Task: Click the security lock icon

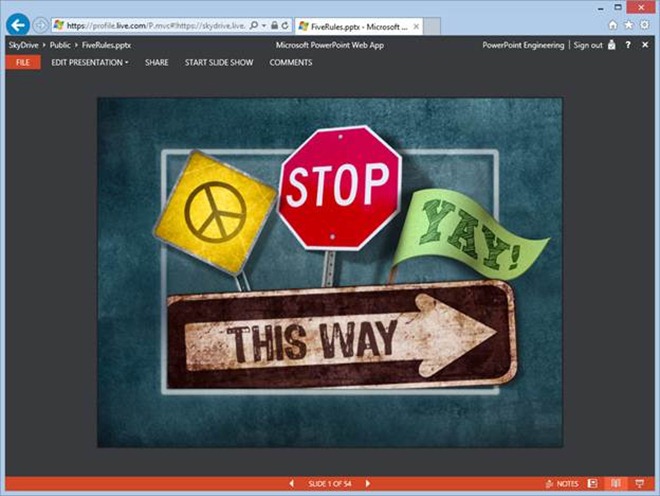Action: tap(274, 26)
